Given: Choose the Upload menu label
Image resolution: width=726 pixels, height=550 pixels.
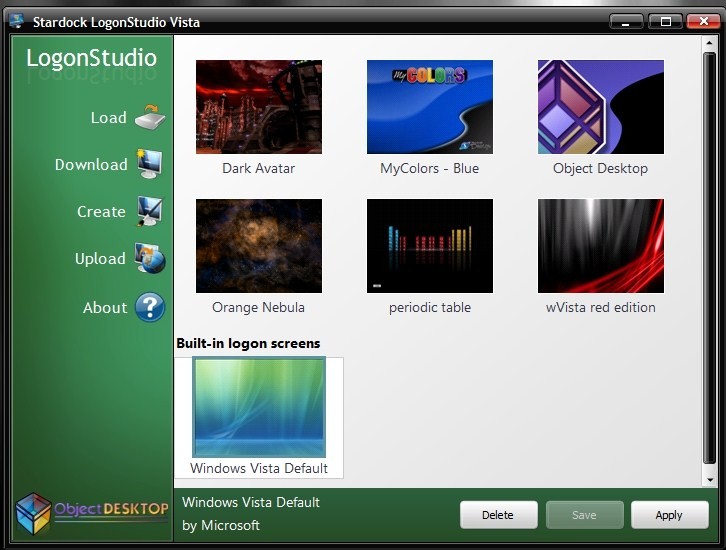Looking at the screenshot, I should pos(100,258).
